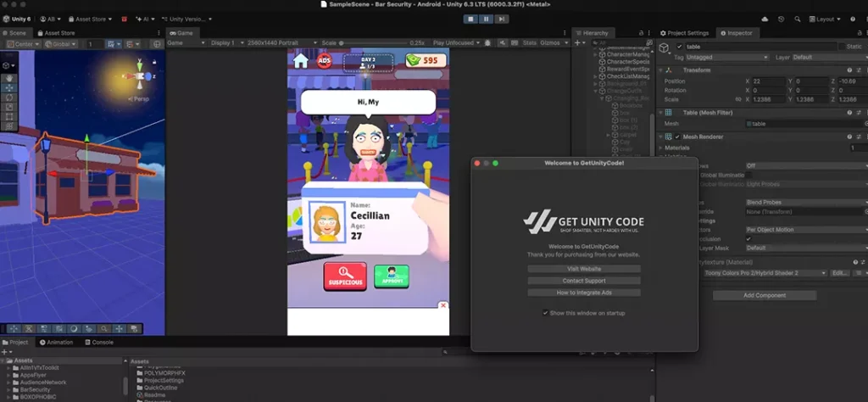Click the How to Integrate Ads button
Image resolution: width=868 pixels, height=402 pixels.
coord(584,293)
